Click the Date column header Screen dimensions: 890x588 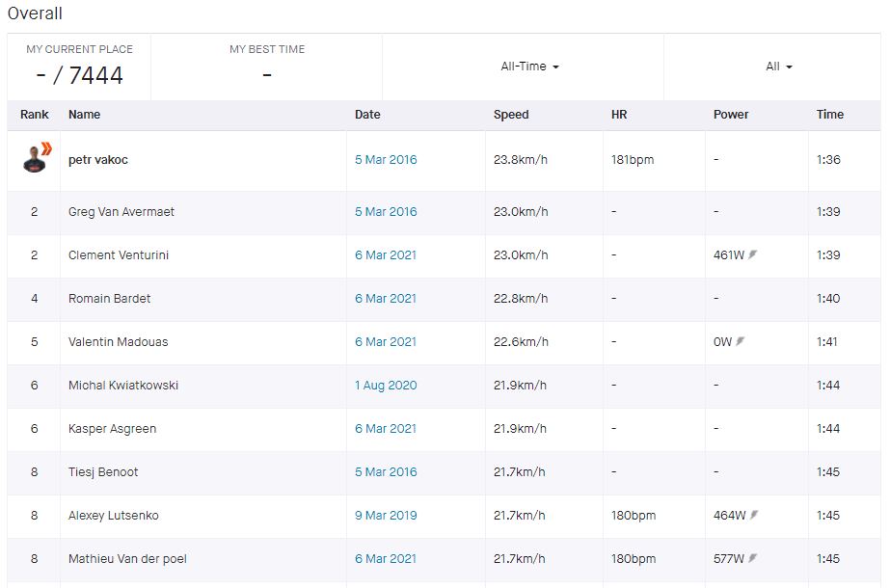pyautogui.click(x=367, y=114)
